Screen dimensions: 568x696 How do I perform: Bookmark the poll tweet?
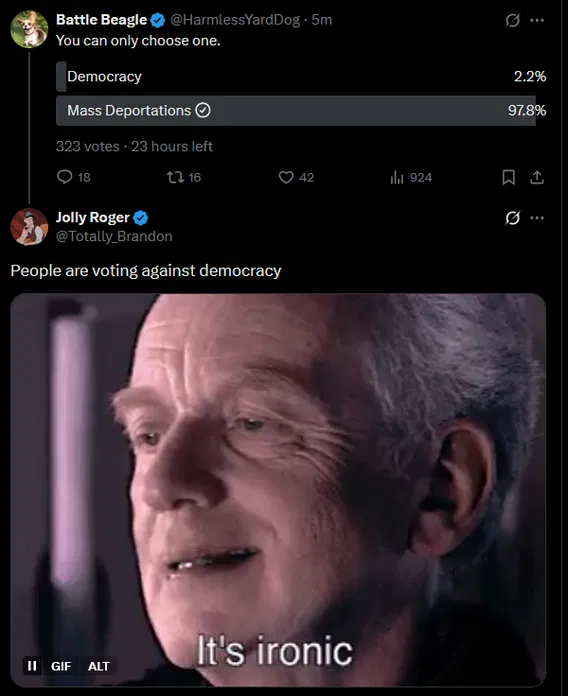click(509, 177)
